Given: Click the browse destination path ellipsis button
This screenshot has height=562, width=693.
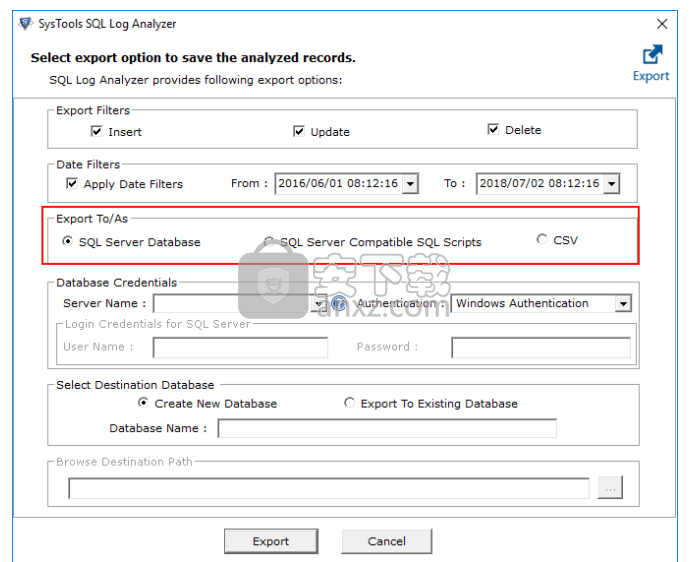Looking at the screenshot, I should pyautogui.click(x=610, y=487).
